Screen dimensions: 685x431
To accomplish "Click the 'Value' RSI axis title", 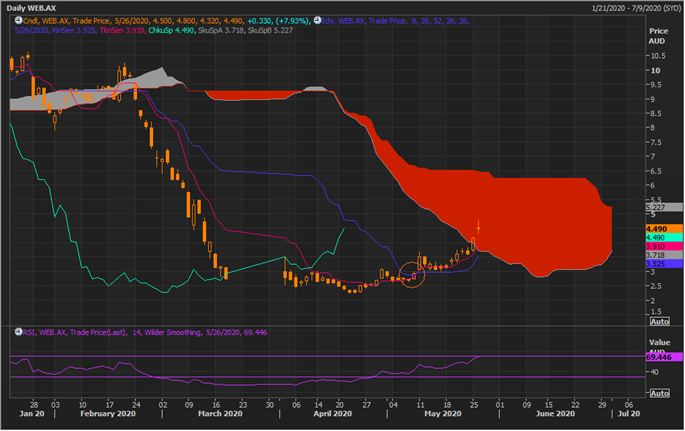I will click(x=659, y=342).
